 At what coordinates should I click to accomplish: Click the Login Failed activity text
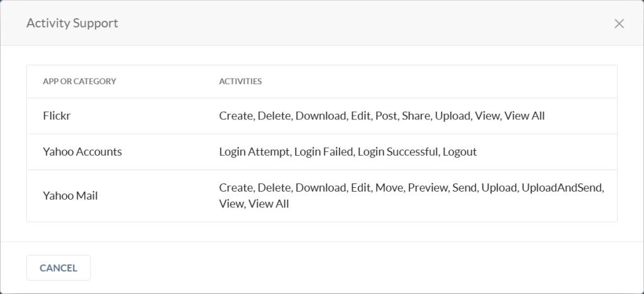coord(323,152)
